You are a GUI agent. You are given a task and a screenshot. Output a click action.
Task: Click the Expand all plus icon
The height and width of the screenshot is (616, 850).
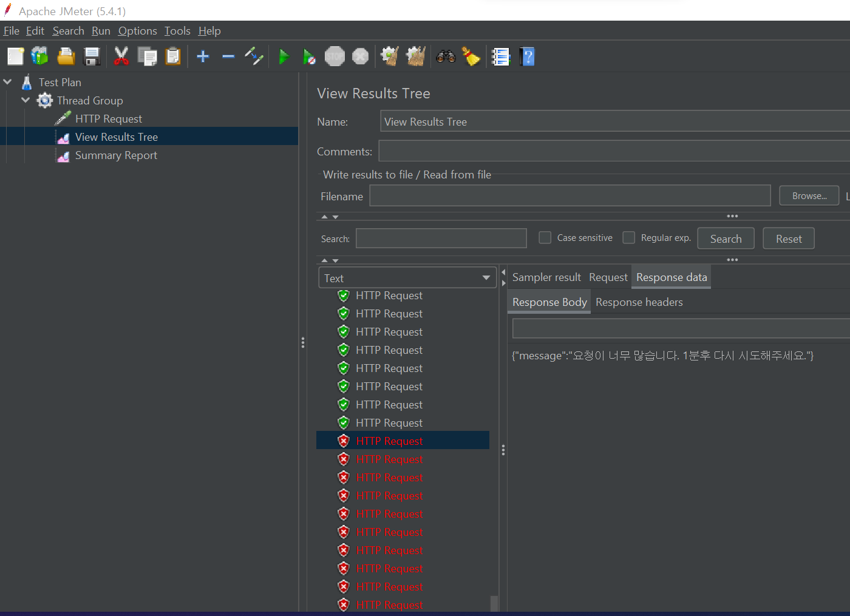[203, 56]
